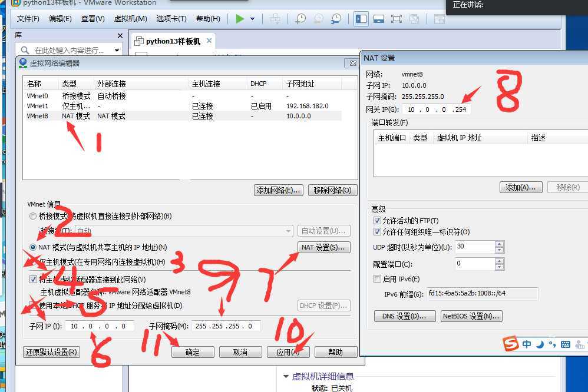588x392 pixels.
Task: Open the 编辑(E) menu
Action: coord(60,19)
